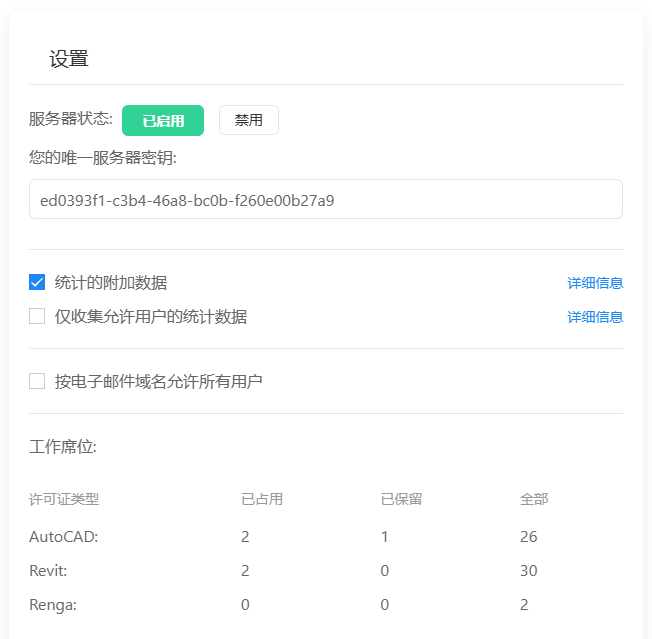Click the 工作席位 section title
Screen dimensions: 652x639
(x=63, y=446)
